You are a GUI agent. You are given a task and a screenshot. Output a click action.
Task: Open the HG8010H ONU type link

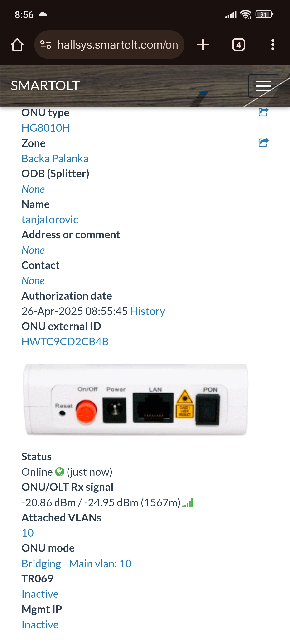tap(46, 128)
